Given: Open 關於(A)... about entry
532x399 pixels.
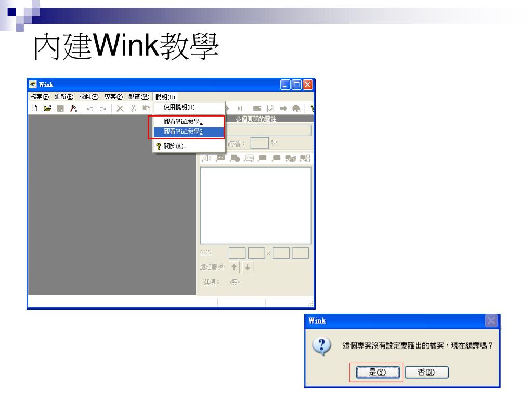Looking at the screenshot, I should 189,146.
